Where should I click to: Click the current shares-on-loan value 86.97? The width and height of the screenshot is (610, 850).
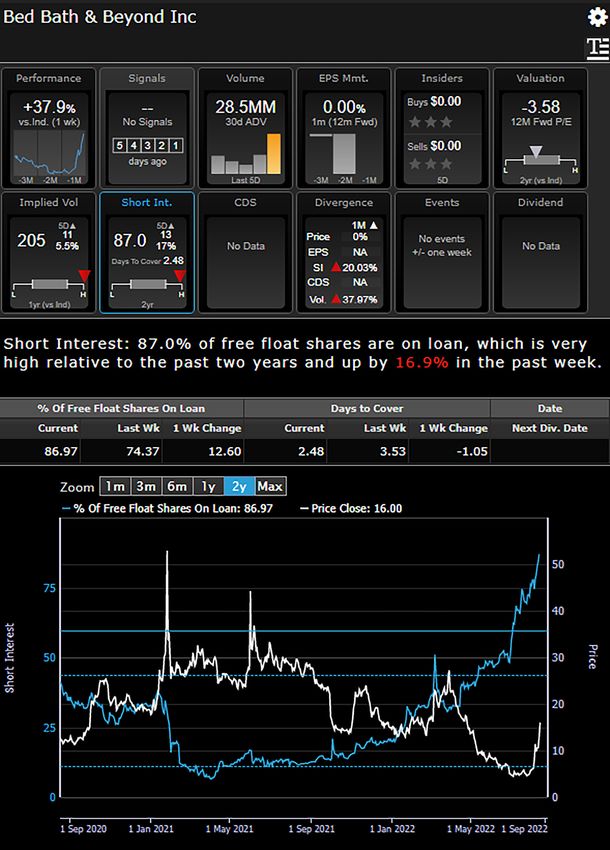61,451
